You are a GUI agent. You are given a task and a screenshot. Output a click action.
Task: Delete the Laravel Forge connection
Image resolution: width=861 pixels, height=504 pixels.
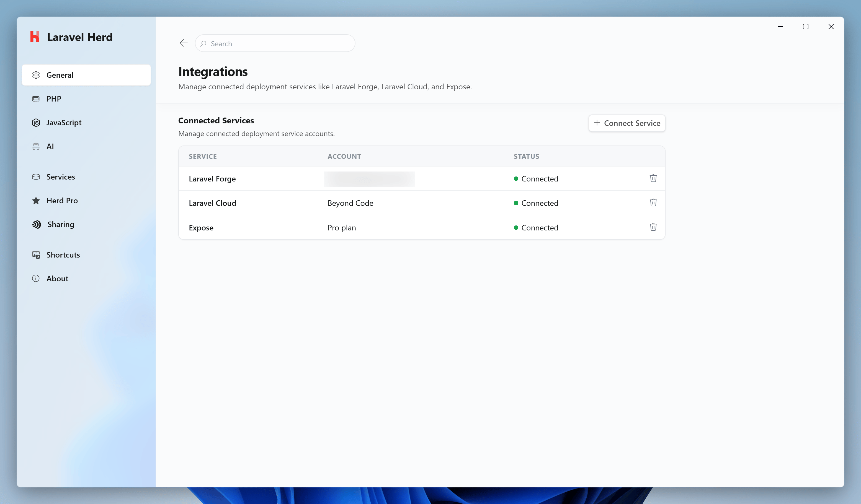(653, 178)
